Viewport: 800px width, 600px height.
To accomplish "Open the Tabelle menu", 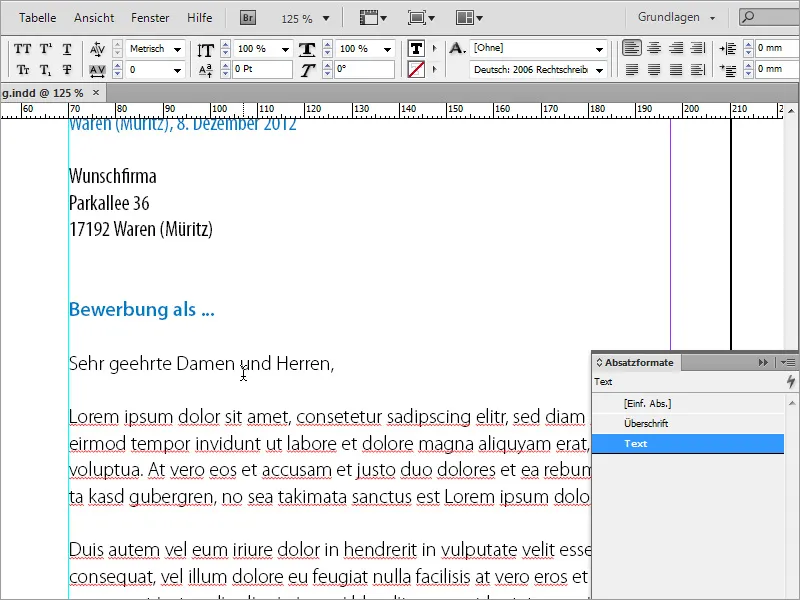I will point(38,18).
